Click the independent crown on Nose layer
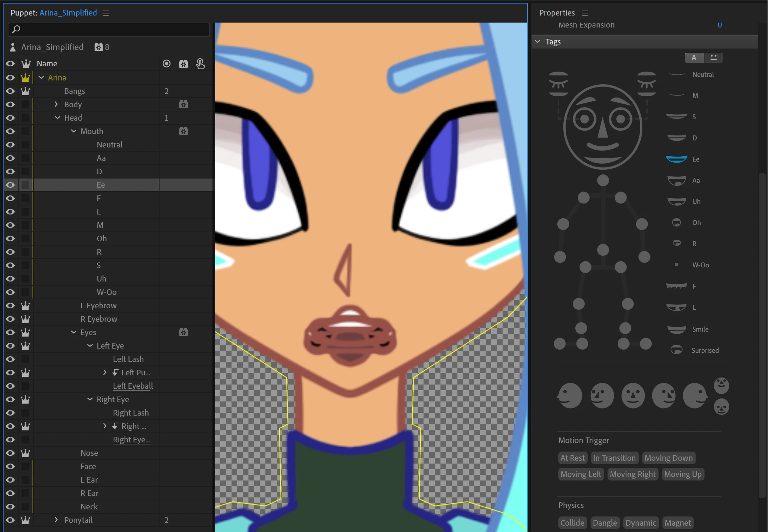This screenshot has width=768, height=532. 25,453
